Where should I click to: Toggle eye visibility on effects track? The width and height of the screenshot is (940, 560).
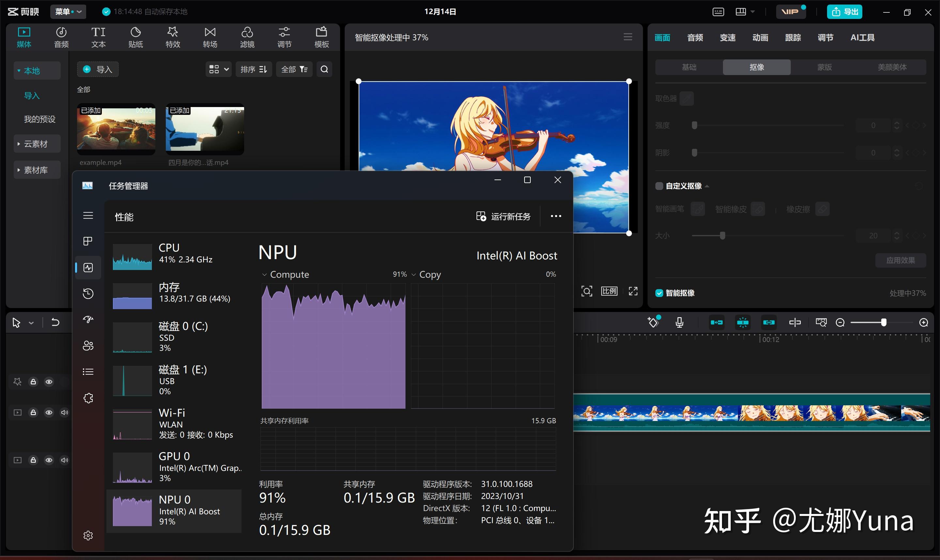point(49,382)
